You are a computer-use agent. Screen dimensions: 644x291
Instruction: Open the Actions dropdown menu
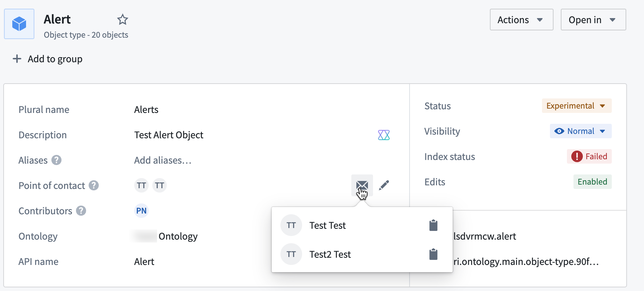pos(521,20)
